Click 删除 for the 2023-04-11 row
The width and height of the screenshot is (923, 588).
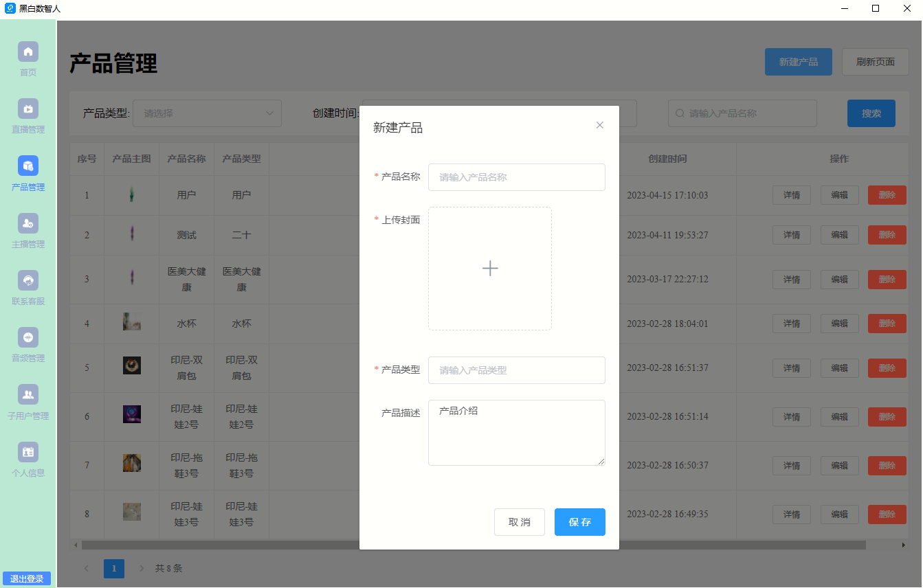(x=887, y=235)
